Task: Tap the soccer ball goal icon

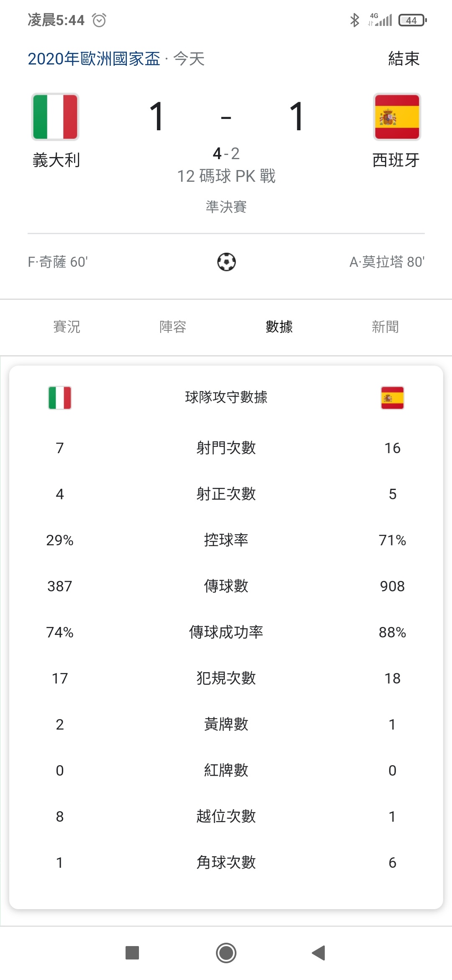Action: click(226, 262)
